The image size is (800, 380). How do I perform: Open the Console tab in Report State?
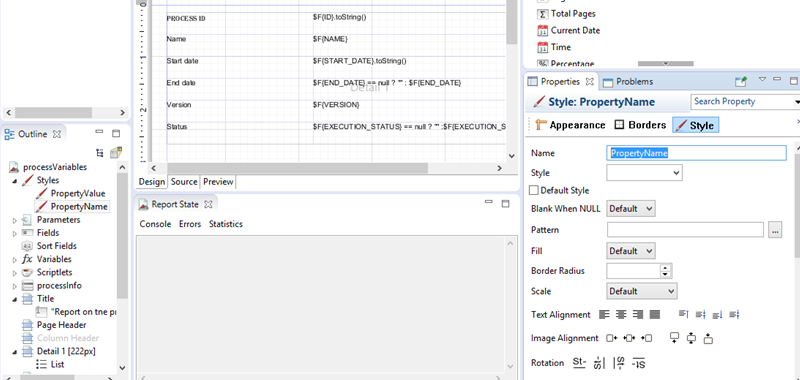155,224
